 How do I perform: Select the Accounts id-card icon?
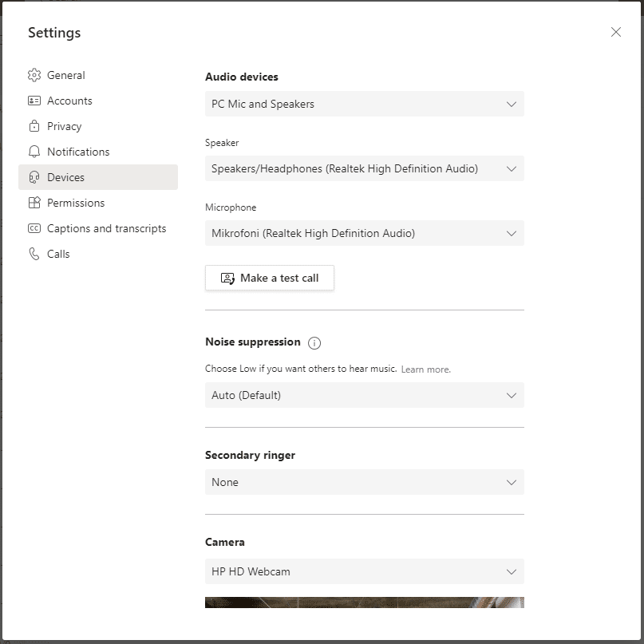pos(34,101)
